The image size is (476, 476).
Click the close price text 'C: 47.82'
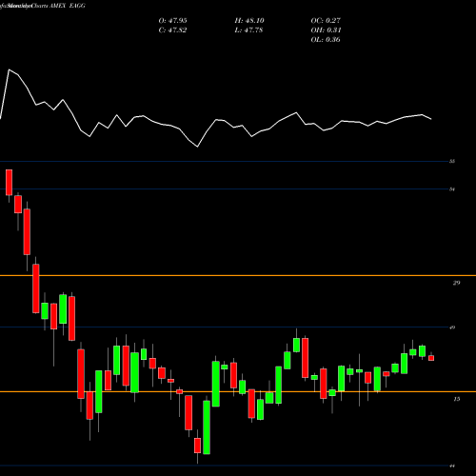172,30
